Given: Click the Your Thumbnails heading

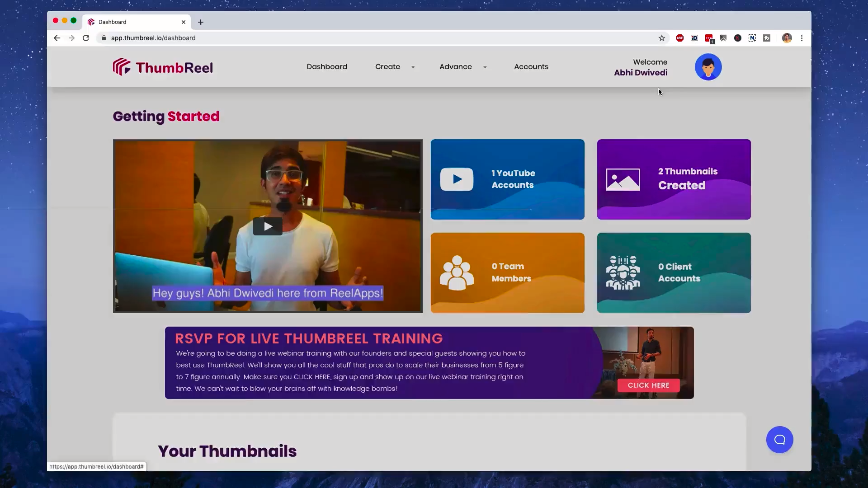Looking at the screenshot, I should [227, 451].
